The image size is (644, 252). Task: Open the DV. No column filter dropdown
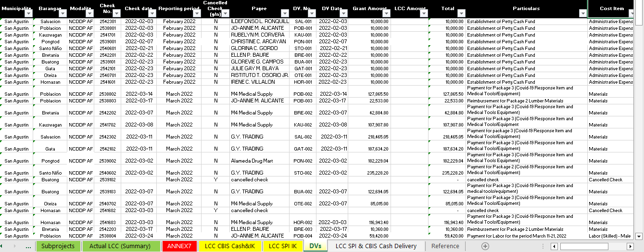[312, 14]
